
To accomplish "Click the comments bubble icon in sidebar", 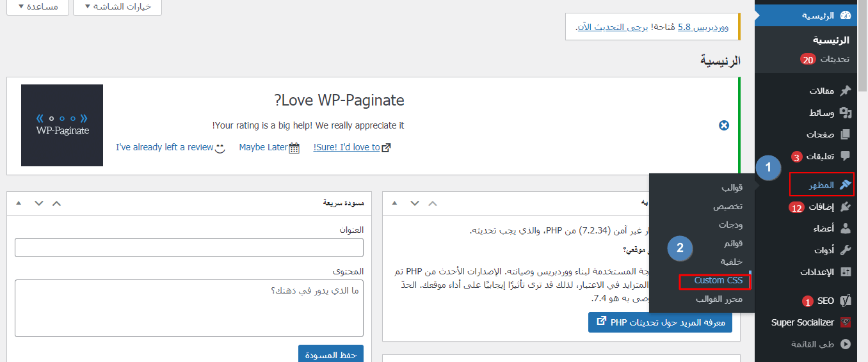I will tap(845, 156).
